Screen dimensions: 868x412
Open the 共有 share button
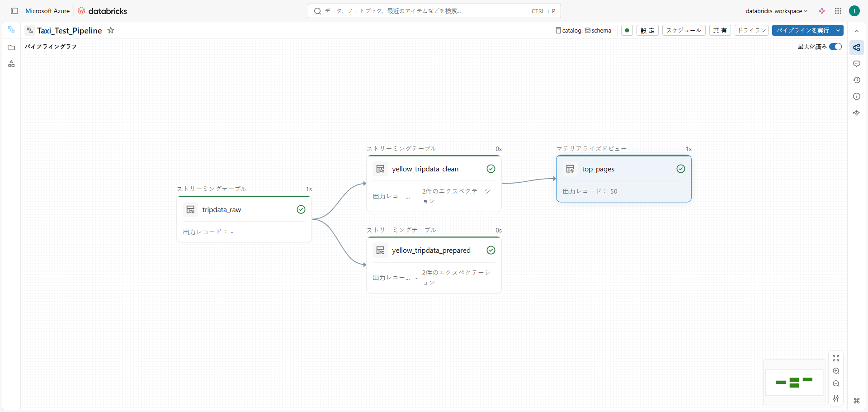coord(720,30)
